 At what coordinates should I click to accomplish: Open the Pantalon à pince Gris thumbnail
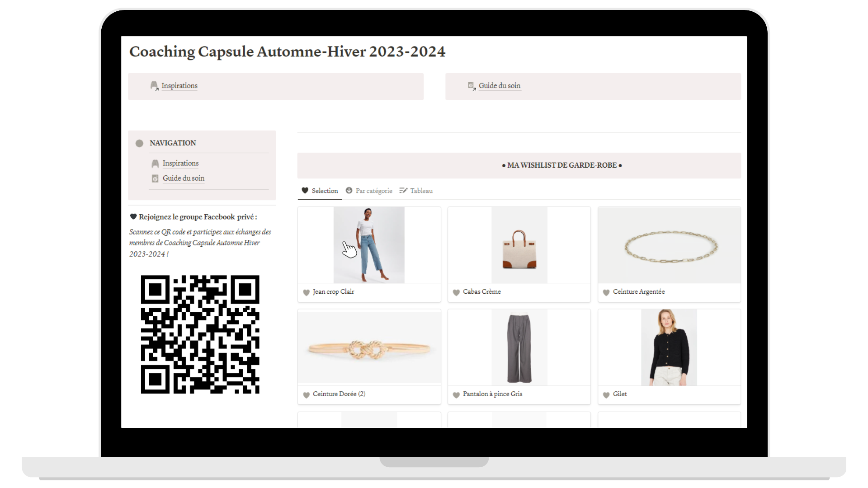point(519,347)
